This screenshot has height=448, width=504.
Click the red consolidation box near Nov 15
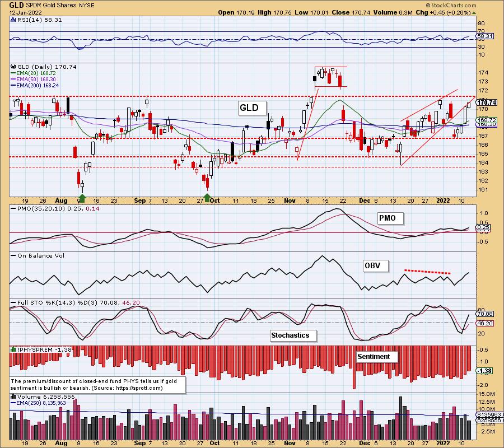[331, 77]
